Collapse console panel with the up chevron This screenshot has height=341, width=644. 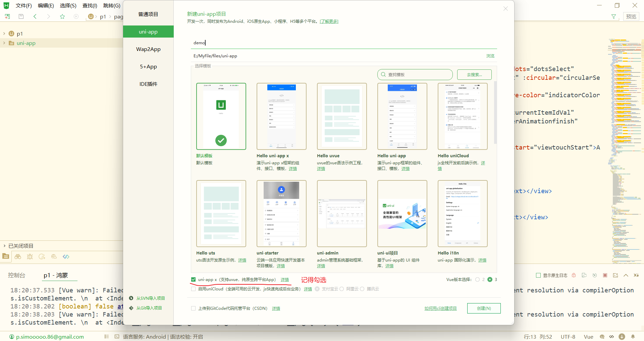point(626,275)
